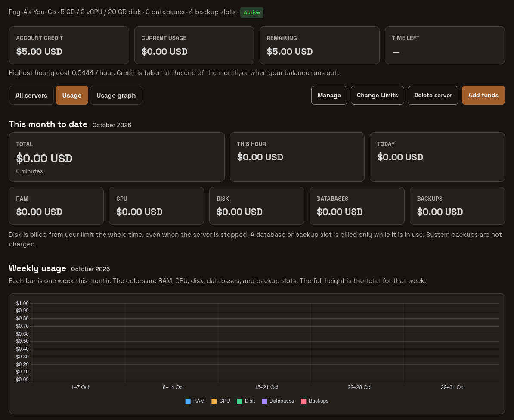Select the CPU cost card
This screenshot has width=514, height=420.
[156, 206]
